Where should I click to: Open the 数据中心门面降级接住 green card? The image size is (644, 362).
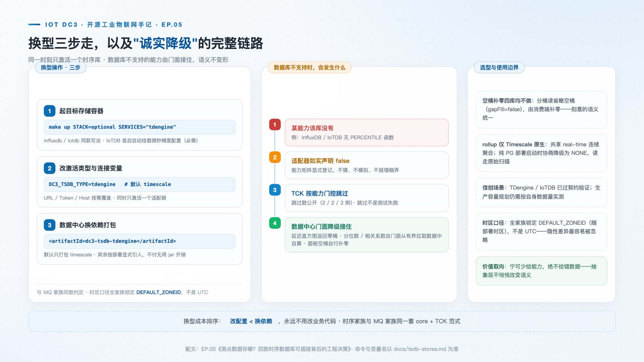(367, 235)
